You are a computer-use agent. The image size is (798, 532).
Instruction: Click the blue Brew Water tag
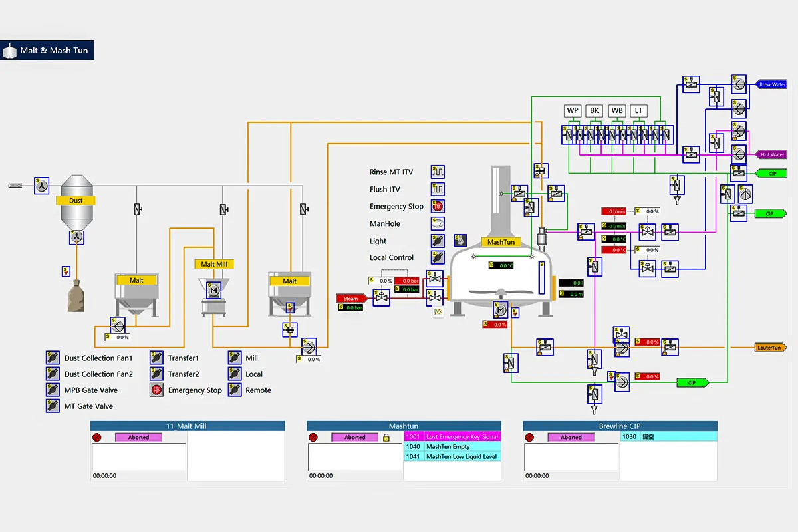(772, 85)
